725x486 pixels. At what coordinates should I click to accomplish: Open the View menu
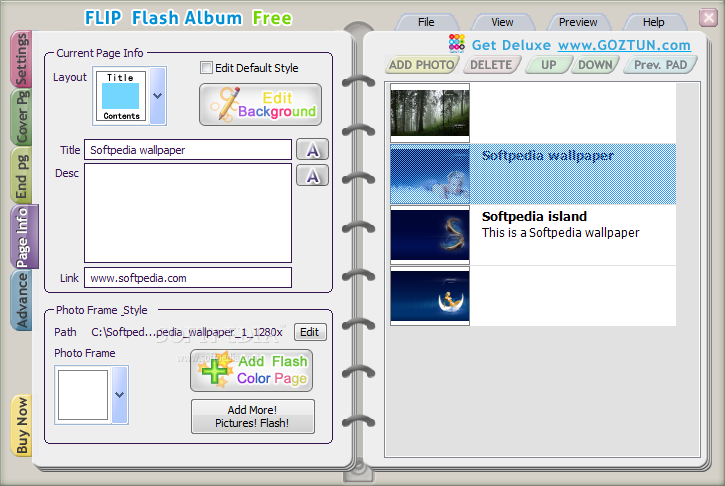502,22
